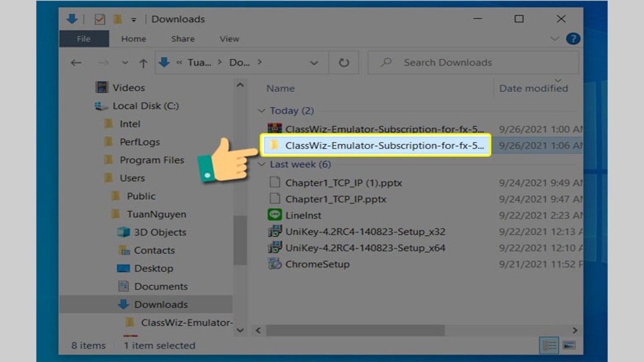The height and width of the screenshot is (362, 644).
Task: Sort files by Date modified column
Action: tap(533, 88)
